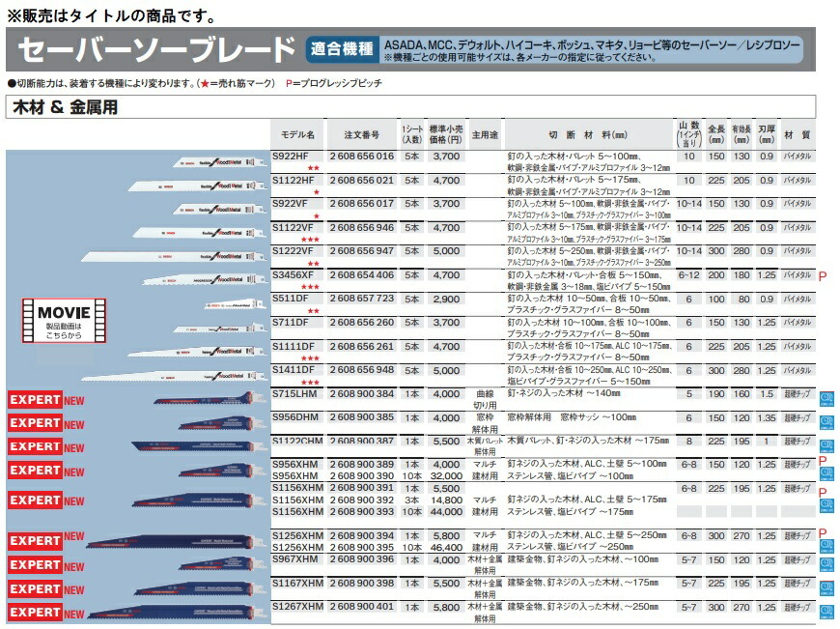Select order number 2 608 656 016
This screenshot has width=840, height=629.
(362, 157)
